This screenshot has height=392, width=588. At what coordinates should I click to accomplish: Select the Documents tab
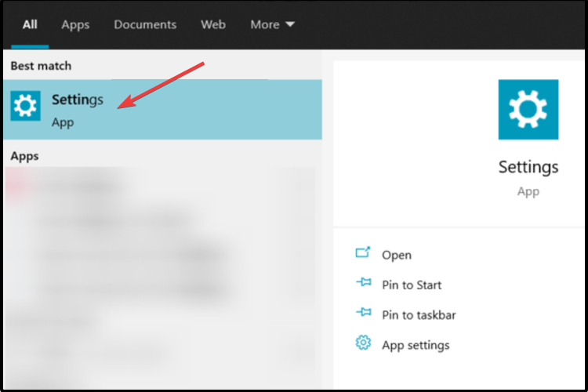pyautogui.click(x=145, y=25)
